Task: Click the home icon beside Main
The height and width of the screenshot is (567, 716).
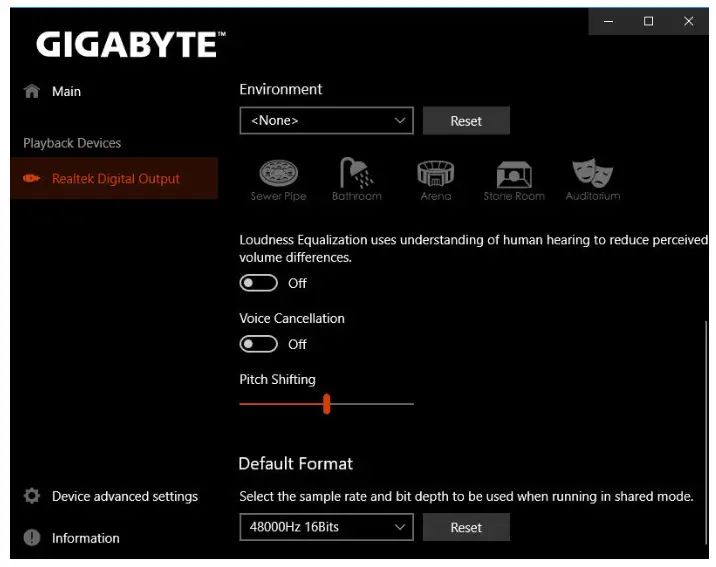Action: pyautogui.click(x=32, y=91)
